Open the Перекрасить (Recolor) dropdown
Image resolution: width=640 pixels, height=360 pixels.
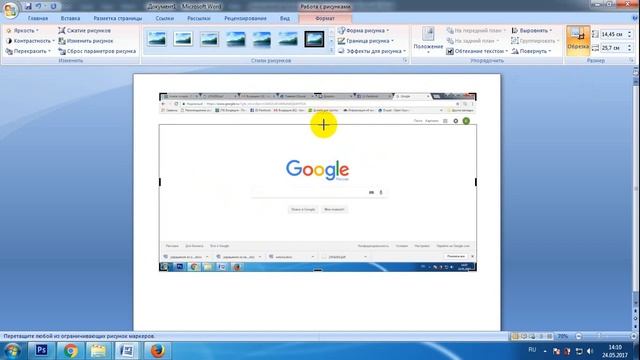pyautogui.click(x=28, y=51)
